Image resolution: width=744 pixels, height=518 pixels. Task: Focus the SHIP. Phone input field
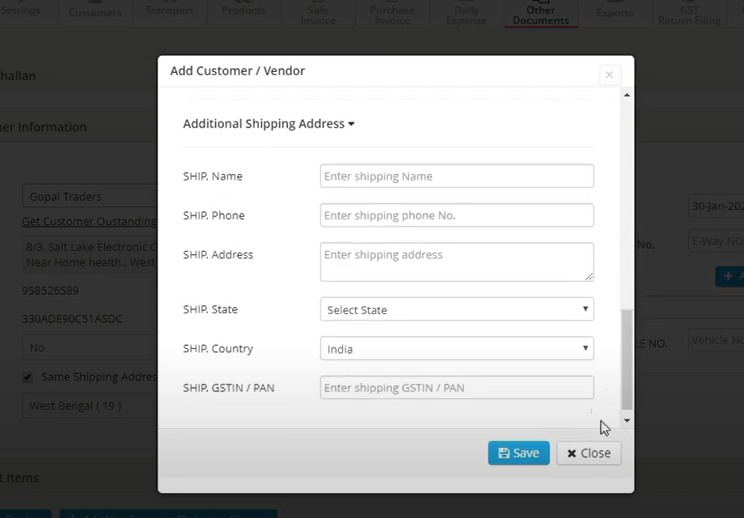point(456,215)
